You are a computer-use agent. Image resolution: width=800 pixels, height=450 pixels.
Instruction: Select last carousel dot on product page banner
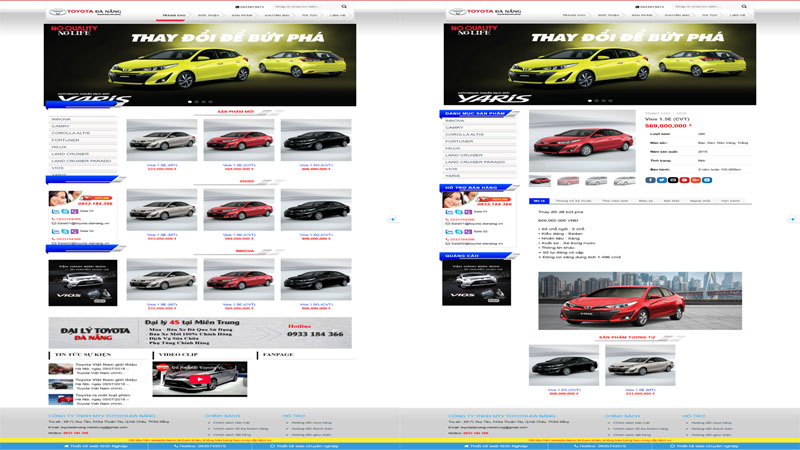[610, 101]
